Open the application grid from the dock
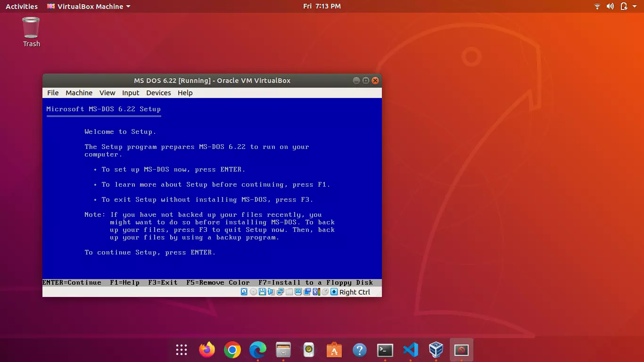Image resolution: width=644 pixels, height=362 pixels. tap(181, 350)
